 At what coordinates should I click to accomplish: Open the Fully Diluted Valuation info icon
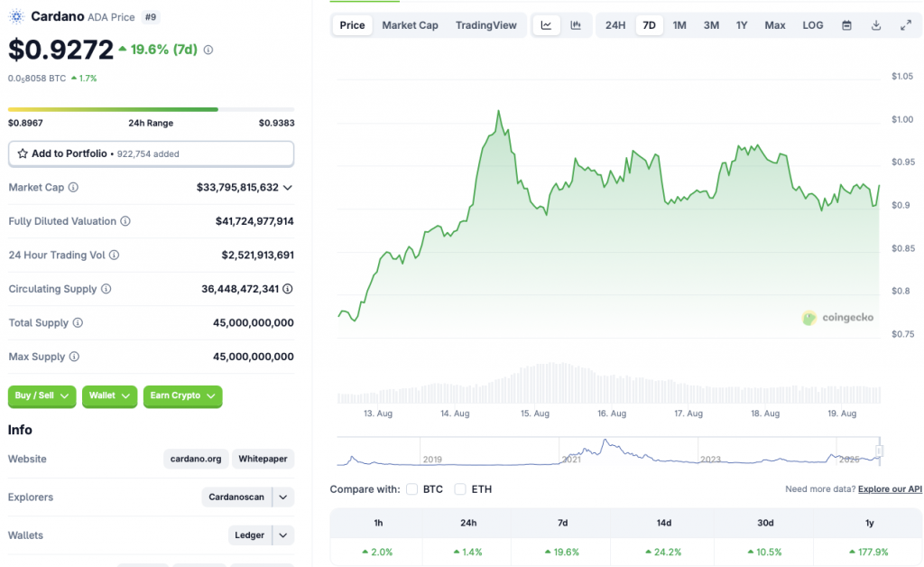[x=125, y=221]
